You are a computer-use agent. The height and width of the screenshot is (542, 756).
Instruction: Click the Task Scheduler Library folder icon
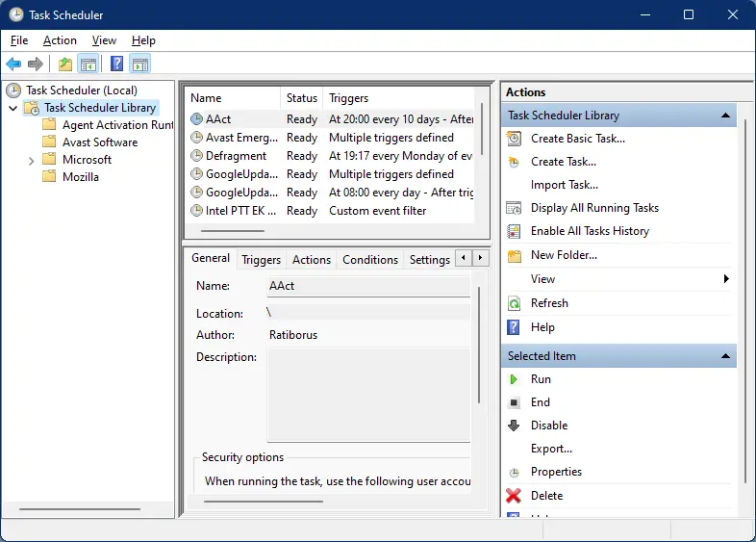(x=32, y=108)
